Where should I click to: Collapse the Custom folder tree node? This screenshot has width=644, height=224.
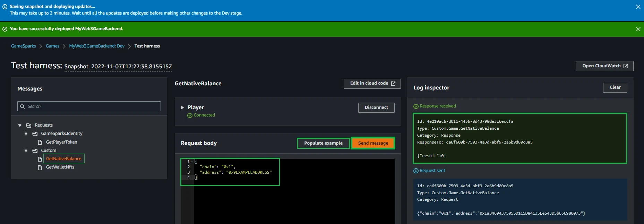coord(26,150)
